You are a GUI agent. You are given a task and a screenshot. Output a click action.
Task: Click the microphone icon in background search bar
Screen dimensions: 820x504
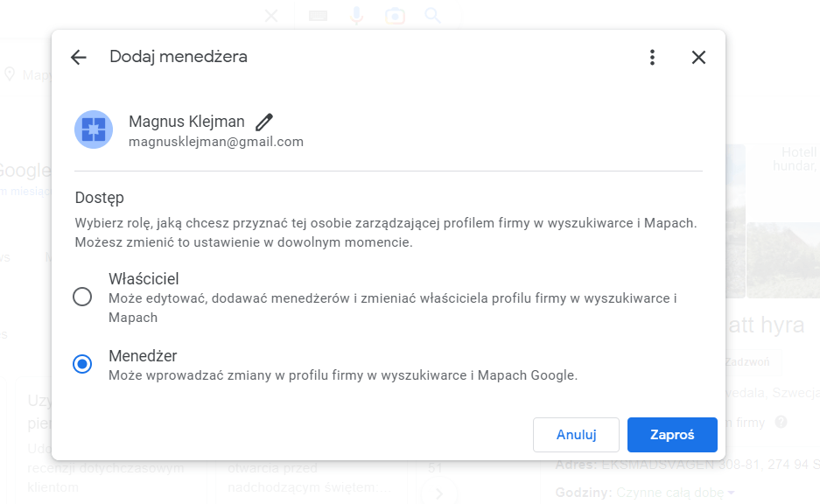click(x=357, y=16)
